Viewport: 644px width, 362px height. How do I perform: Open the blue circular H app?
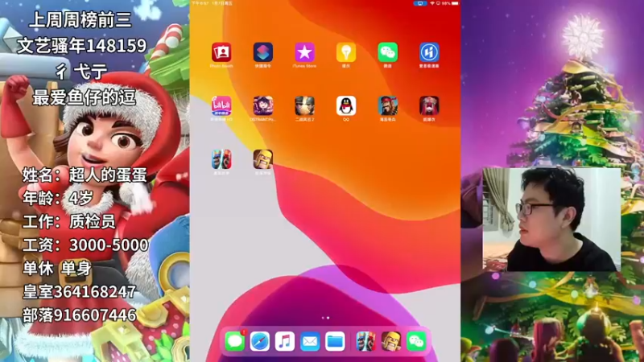point(429,52)
